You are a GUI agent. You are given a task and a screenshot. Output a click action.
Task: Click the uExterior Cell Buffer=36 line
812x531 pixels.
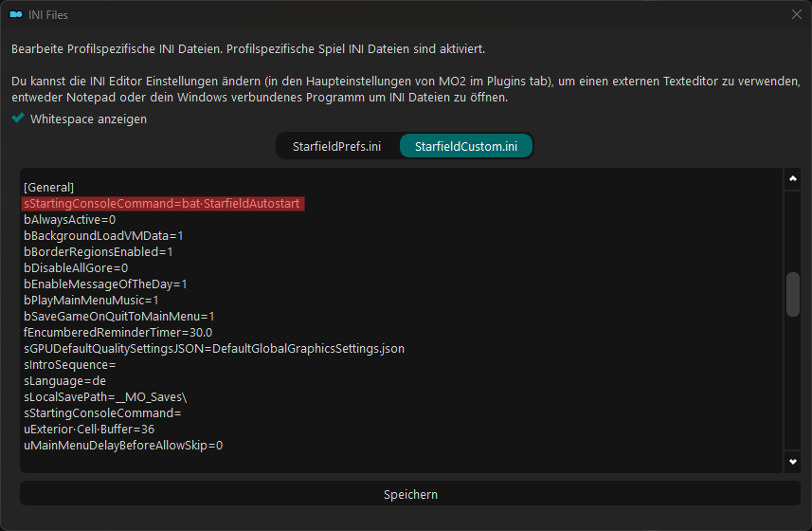(89, 429)
